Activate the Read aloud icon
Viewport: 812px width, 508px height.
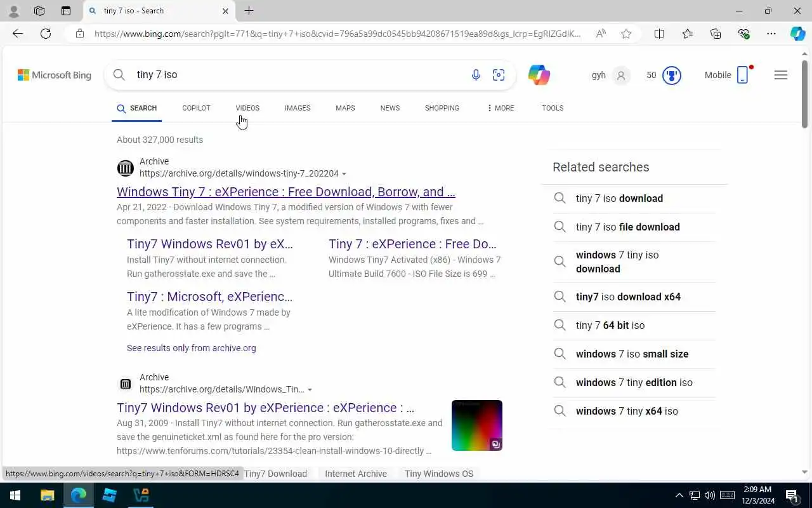tap(601, 34)
